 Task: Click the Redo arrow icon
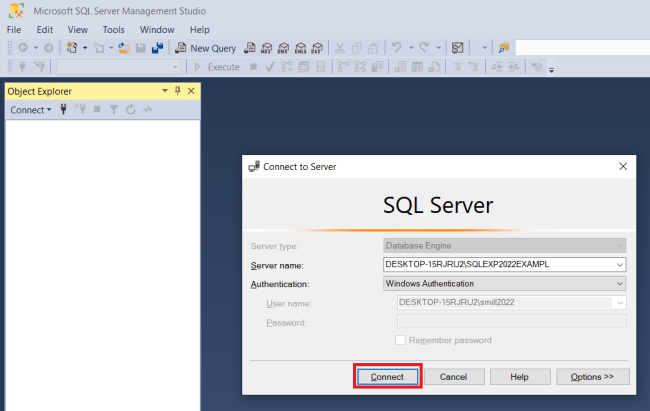(424, 48)
